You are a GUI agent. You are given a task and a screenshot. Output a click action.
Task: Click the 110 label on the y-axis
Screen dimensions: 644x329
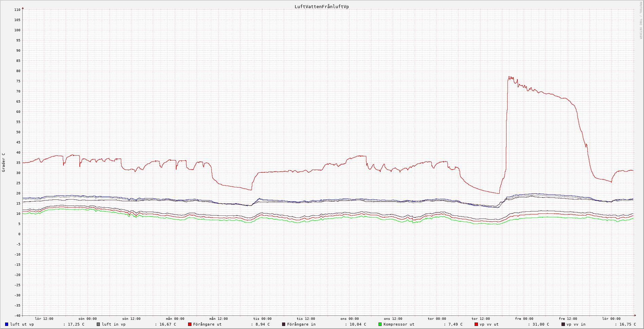tap(17, 10)
